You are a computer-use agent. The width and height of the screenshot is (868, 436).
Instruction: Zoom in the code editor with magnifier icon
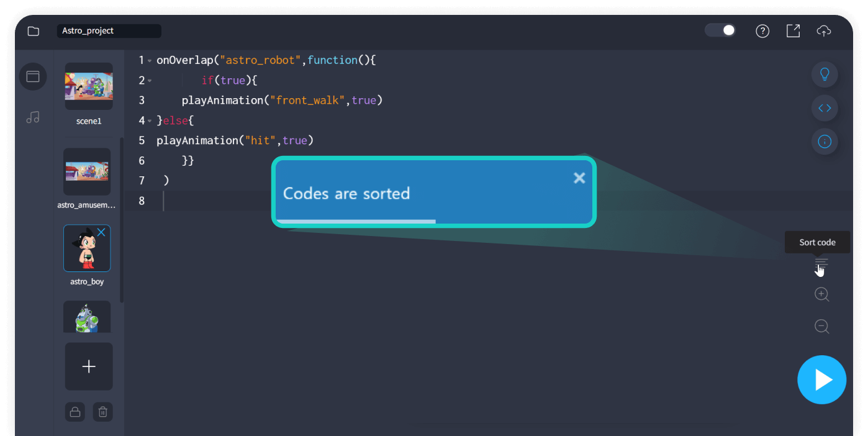pos(821,294)
